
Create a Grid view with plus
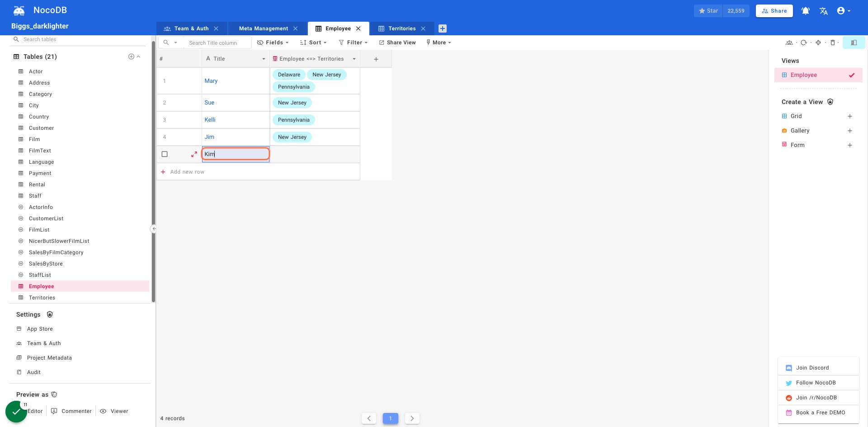pyautogui.click(x=849, y=116)
